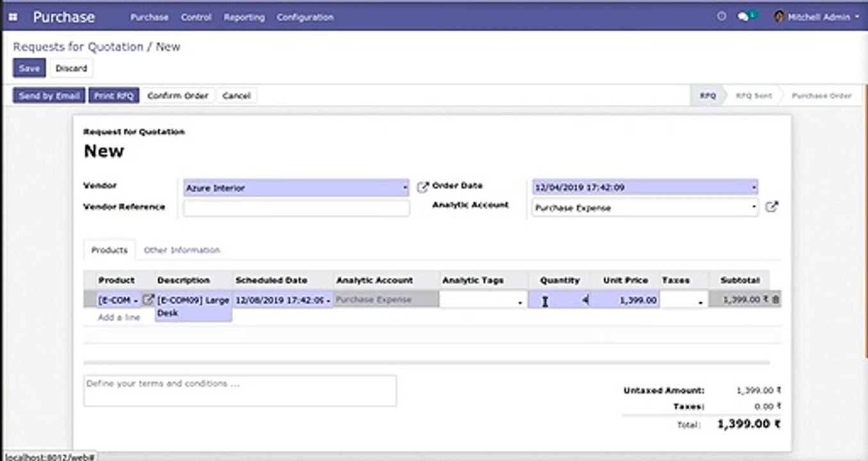This screenshot has height=461, width=868.
Task: Open Mitchell Admin user menu
Action: (x=817, y=17)
